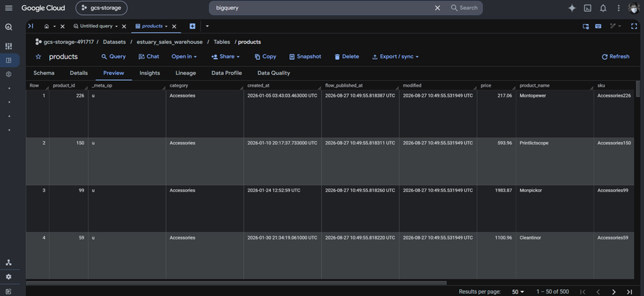
Task: Open BigQuery Studio dashboard icon in sidebar
Action: coord(9,46)
